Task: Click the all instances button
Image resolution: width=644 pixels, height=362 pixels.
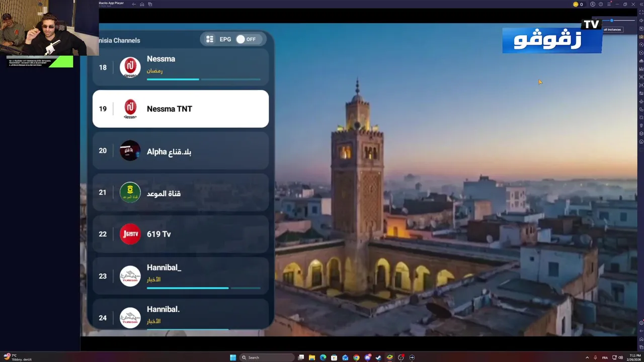Action: tap(612, 30)
